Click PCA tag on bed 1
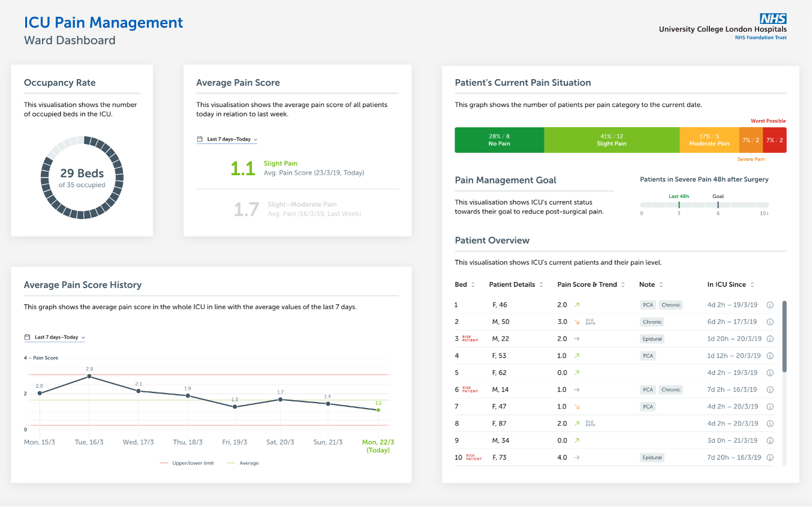812x507 pixels. pos(648,305)
